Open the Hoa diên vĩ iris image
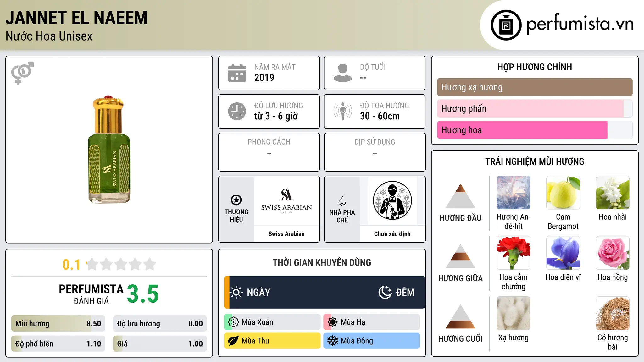This screenshot has width=644, height=362. point(563,253)
